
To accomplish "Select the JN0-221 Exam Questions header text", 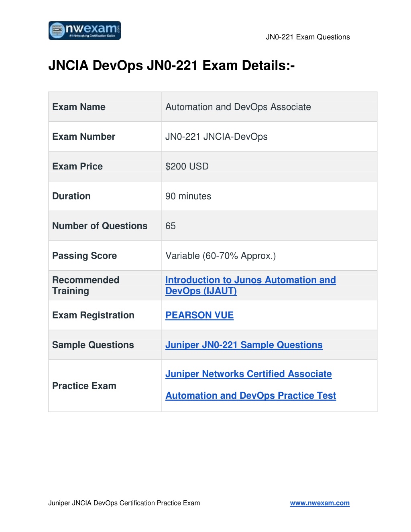I will (308, 37).
